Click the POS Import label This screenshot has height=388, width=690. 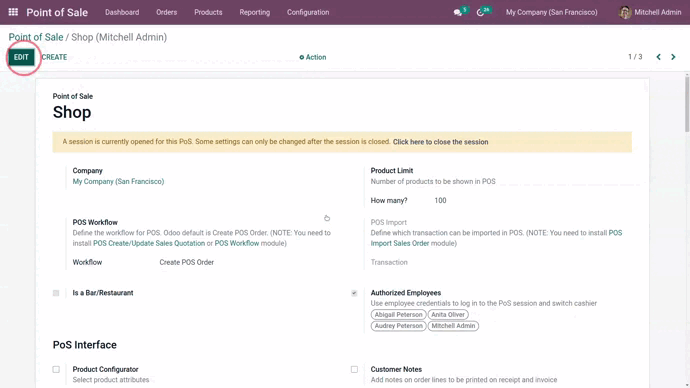(389, 223)
